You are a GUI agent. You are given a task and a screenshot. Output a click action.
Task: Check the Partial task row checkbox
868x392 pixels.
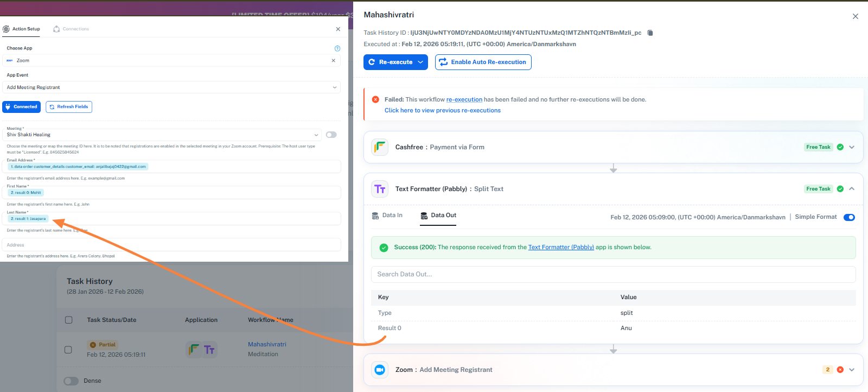pyautogui.click(x=68, y=350)
